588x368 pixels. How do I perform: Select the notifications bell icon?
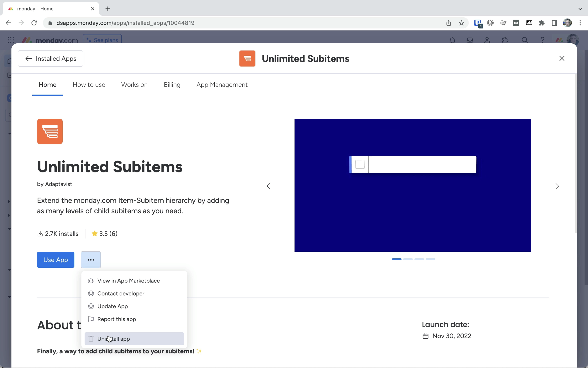pos(452,40)
